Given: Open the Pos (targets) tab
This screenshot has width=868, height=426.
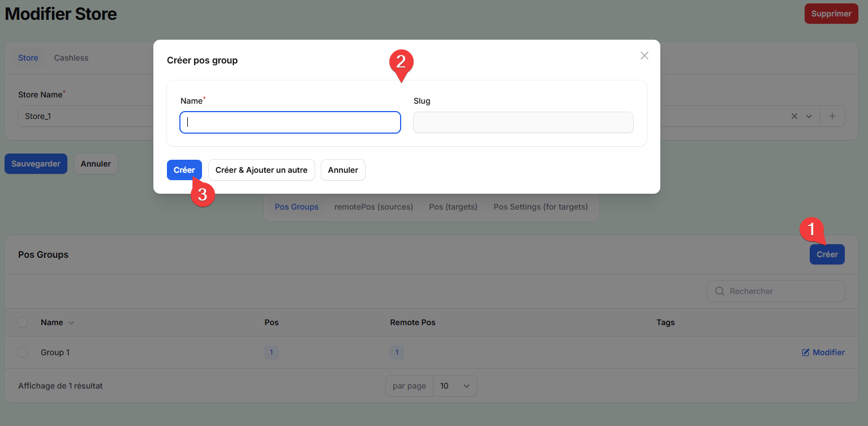Looking at the screenshot, I should pos(453,207).
